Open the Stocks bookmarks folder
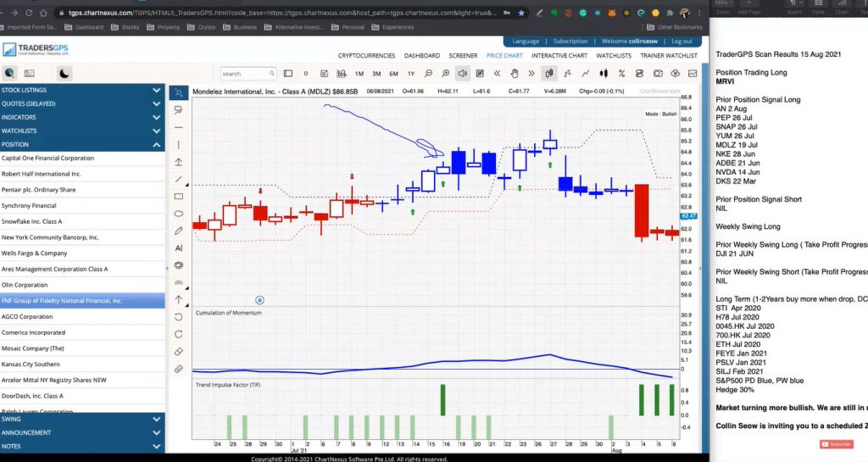Screen dimensions: 868x462 (x=125, y=26)
